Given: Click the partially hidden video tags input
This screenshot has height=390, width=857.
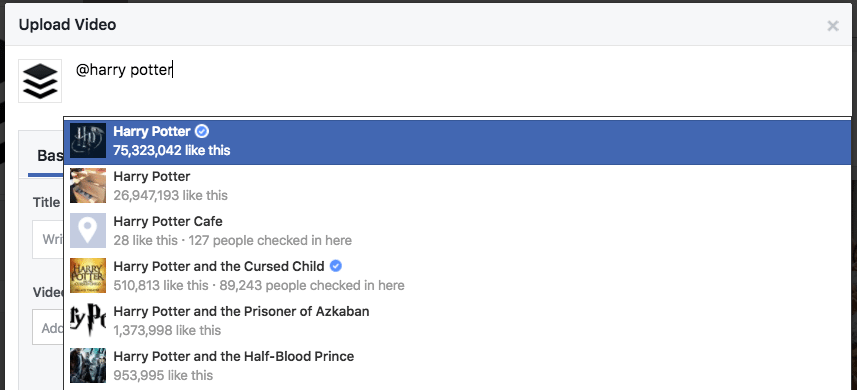Looking at the screenshot, I should (x=48, y=327).
